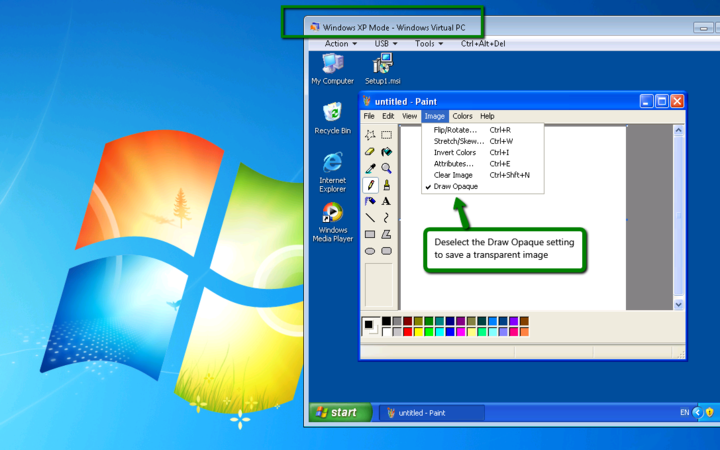The width and height of the screenshot is (720, 450).
Task: Select the orange color swatch
Action: pos(524,332)
